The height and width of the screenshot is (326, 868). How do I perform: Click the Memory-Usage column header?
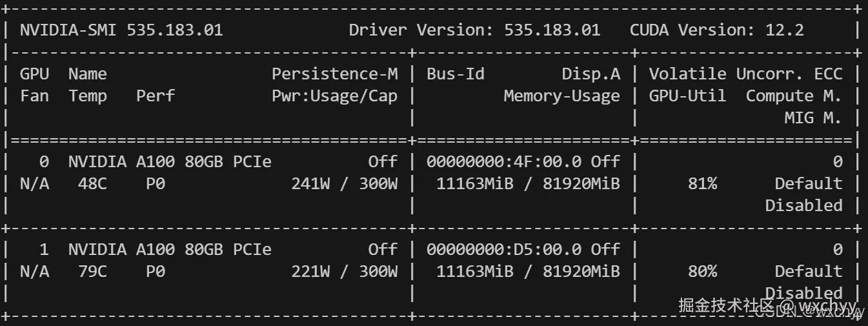[x=561, y=96]
